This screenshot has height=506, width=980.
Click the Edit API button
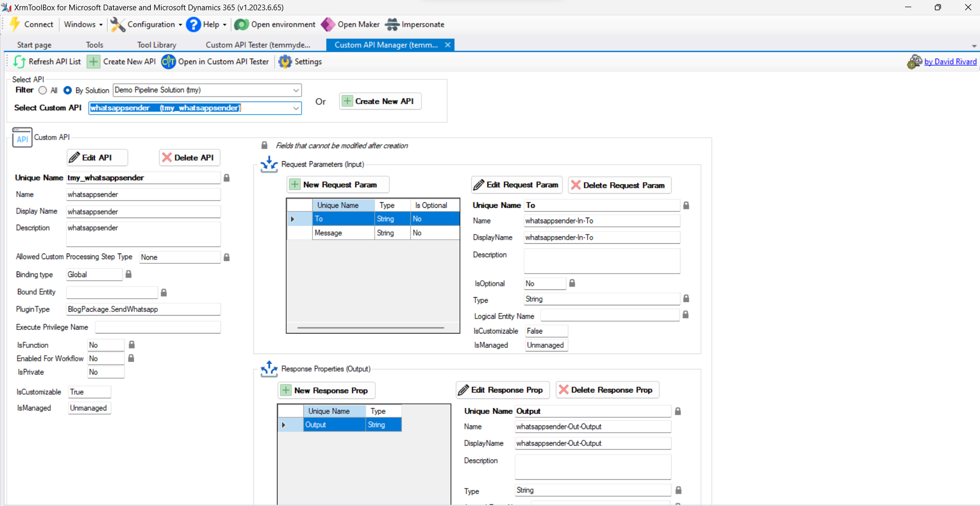point(97,158)
